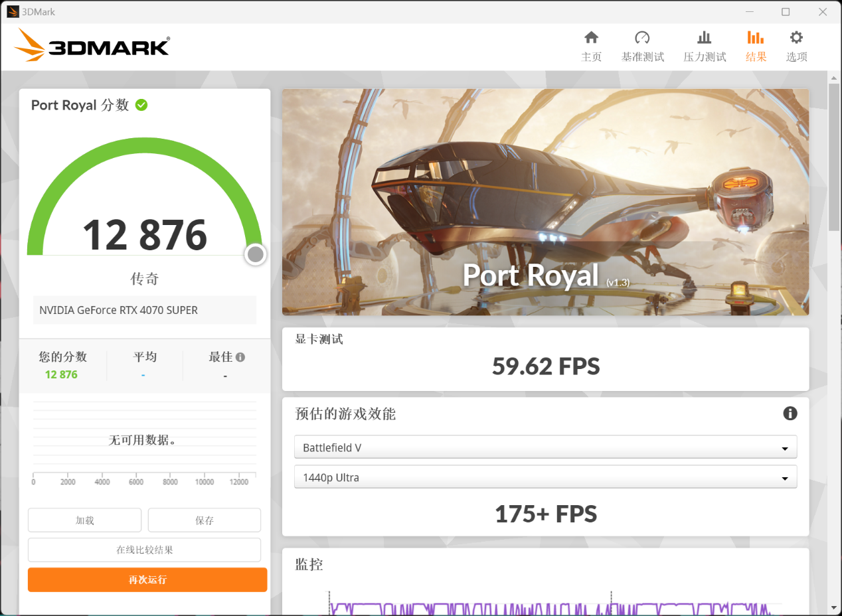The image size is (842, 616).
Task: Click the 加载 load button
Action: click(x=84, y=520)
